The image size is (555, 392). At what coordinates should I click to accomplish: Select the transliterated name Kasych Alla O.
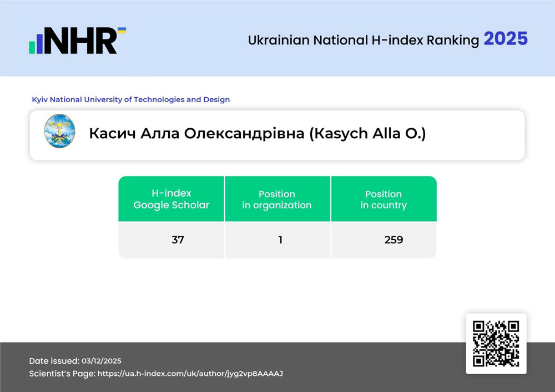(x=367, y=134)
